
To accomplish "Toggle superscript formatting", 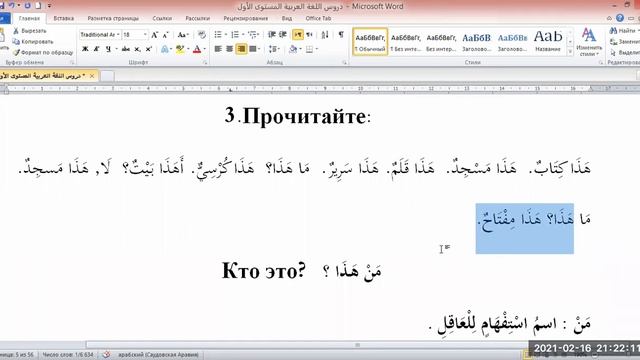I will pos(149,49).
